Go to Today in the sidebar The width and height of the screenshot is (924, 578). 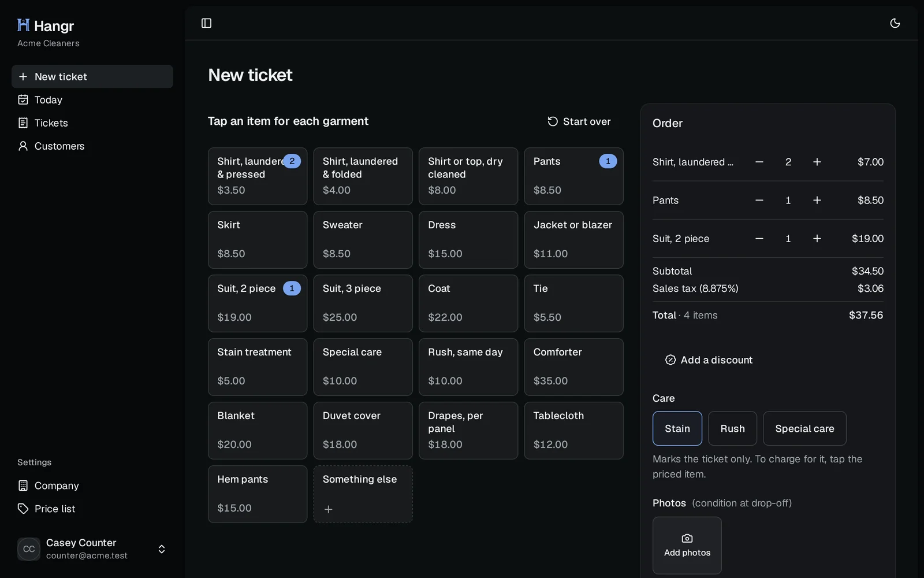coord(92,99)
